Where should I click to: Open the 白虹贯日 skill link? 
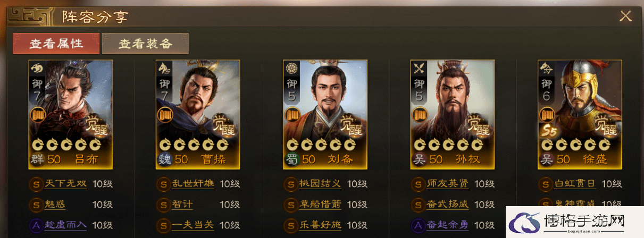pyautogui.click(x=575, y=184)
